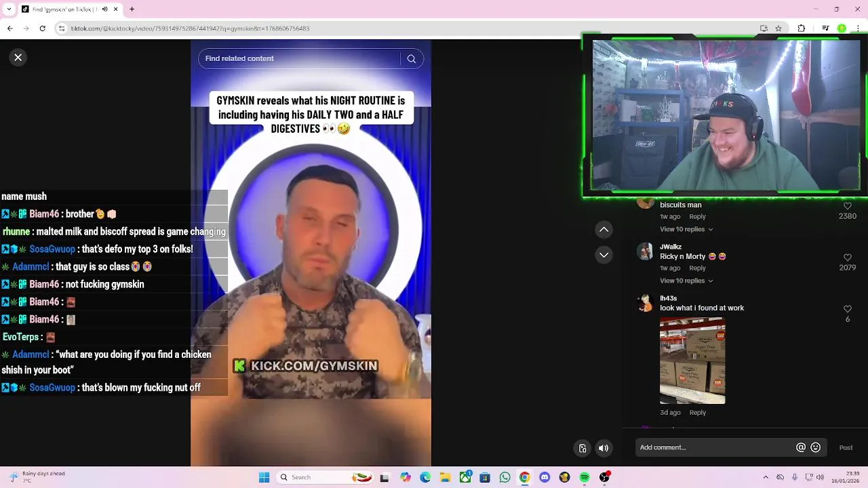
Task: Click the TikTok URL in the address bar
Action: [x=191, y=28]
